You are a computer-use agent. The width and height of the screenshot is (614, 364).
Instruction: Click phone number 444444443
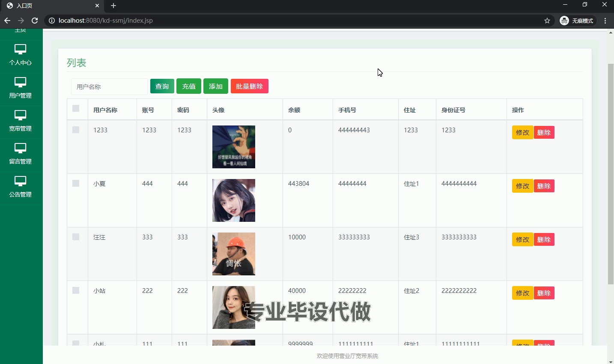pyautogui.click(x=354, y=130)
